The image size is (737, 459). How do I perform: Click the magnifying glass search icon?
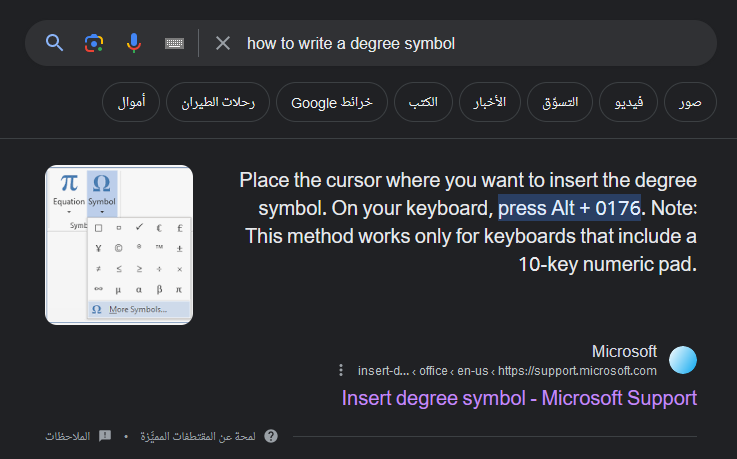55,43
